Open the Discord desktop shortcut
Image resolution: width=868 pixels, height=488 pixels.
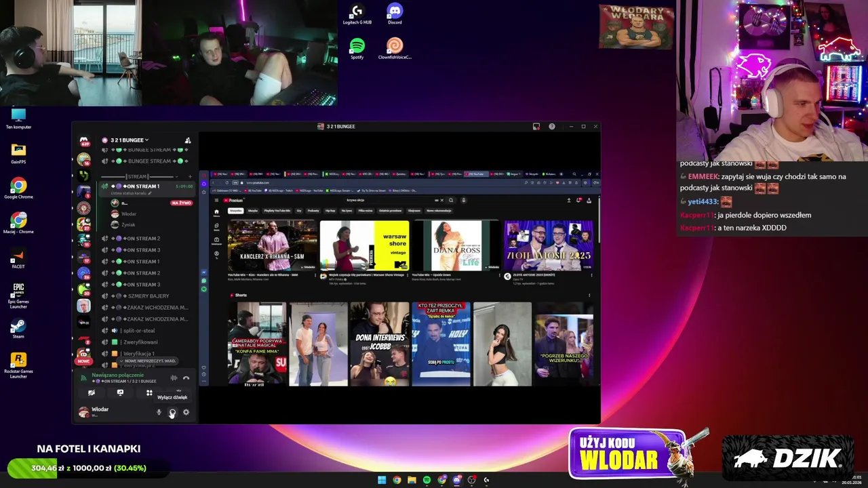click(395, 14)
